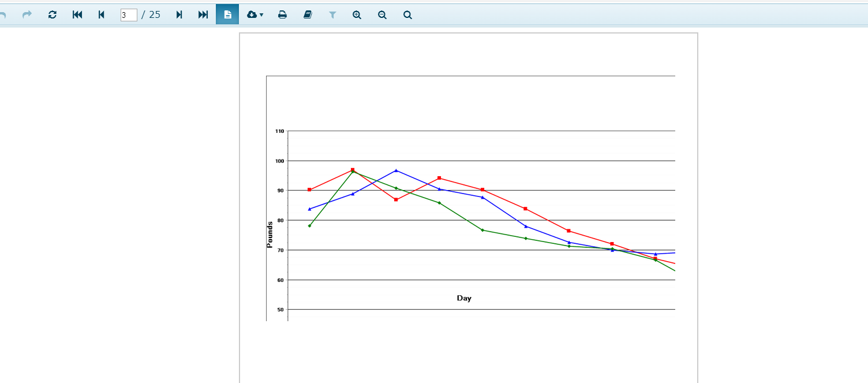Screen dimensions: 868x383
Task: Open search with the magnifying glass icon
Action: click(407, 14)
